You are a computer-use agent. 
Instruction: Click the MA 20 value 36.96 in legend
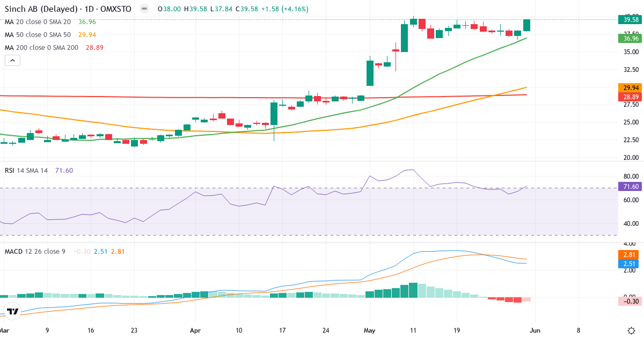(87, 22)
